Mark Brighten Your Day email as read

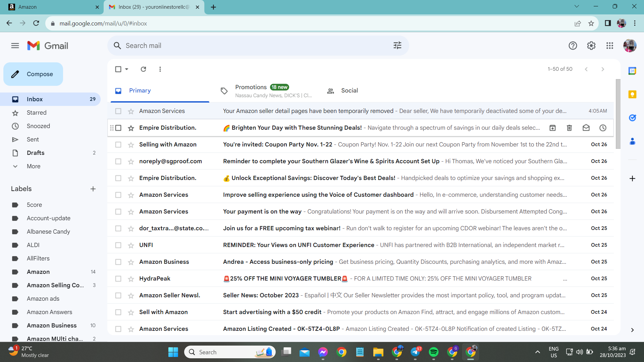click(x=586, y=128)
